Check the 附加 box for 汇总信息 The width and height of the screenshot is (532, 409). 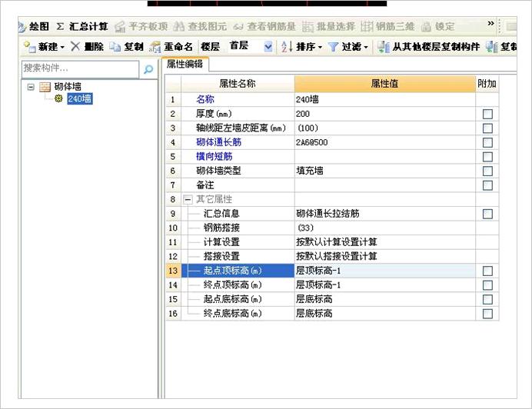487,214
